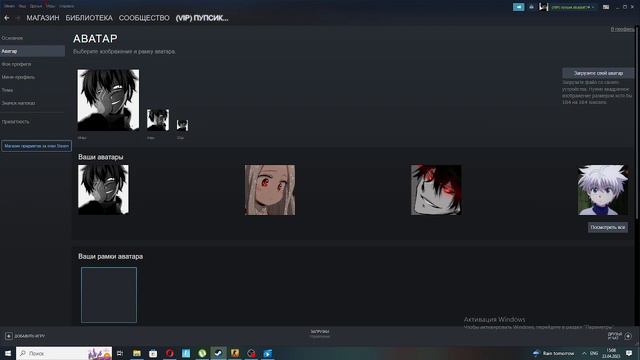
Task: Open Microsoft Store from the taskbar
Action: pyautogui.click(x=153, y=353)
